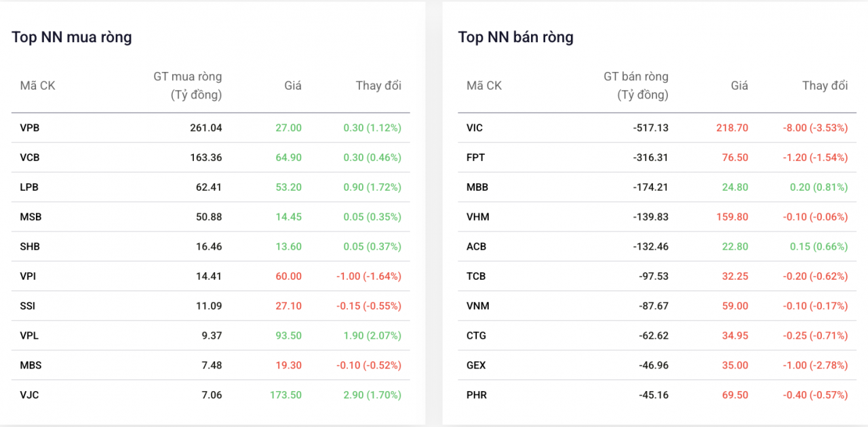Select GEX change -1.00 (-2.78%)
The width and height of the screenshot is (868, 427).
pos(816,365)
